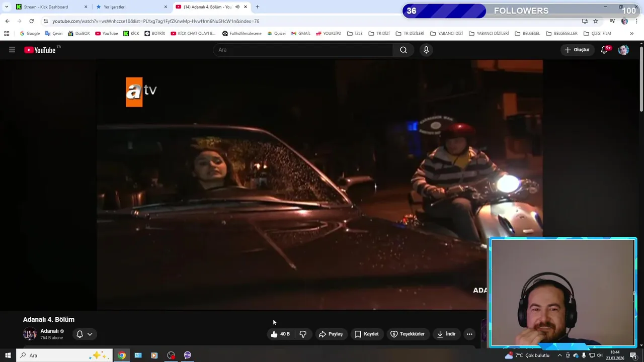Open a new browser tab
Screen dimensions: 644x362
[258, 7]
